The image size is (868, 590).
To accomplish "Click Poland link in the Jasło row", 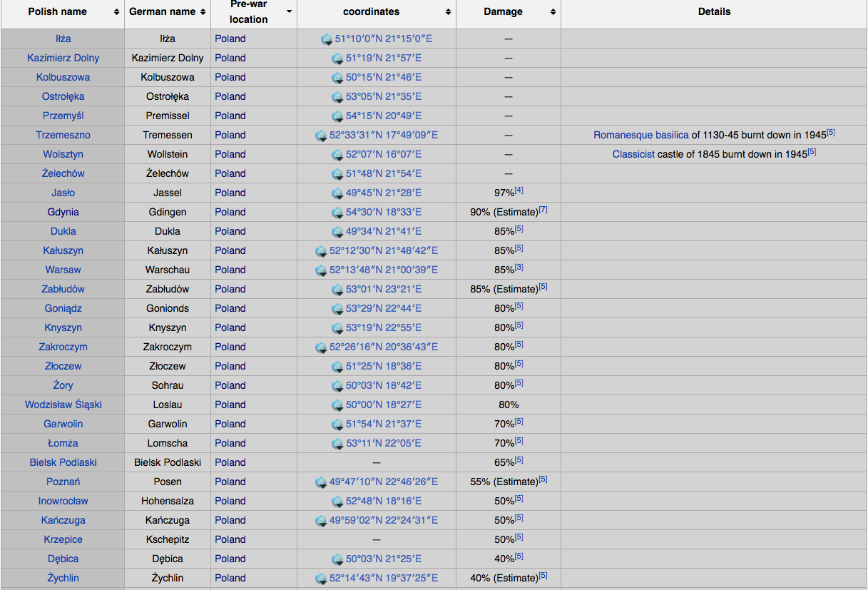I will tap(230, 193).
